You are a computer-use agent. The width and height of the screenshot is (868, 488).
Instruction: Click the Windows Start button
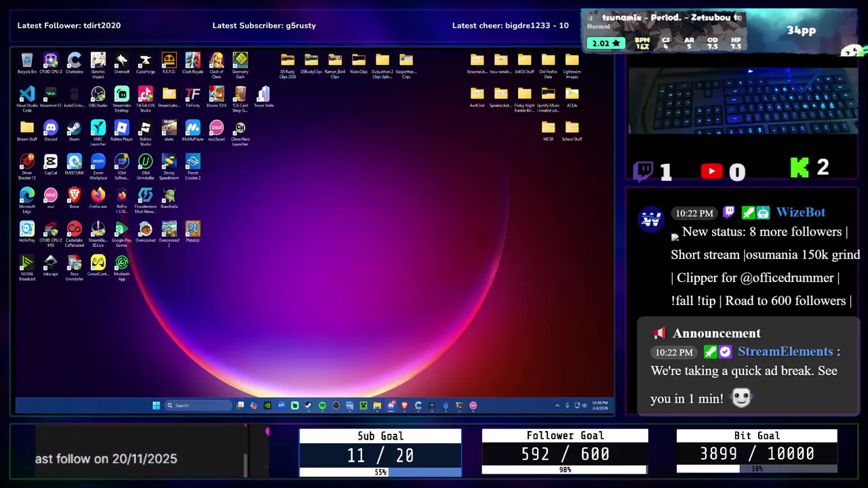click(157, 405)
